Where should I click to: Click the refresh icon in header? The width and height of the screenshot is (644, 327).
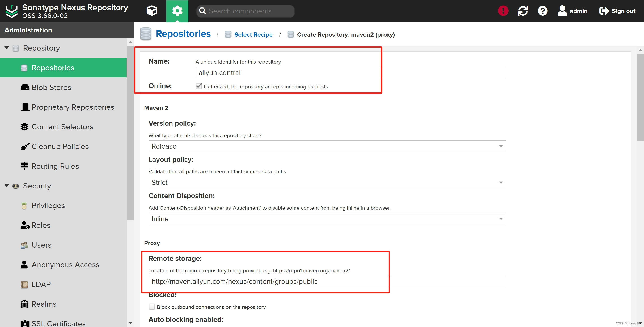coord(523,11)
